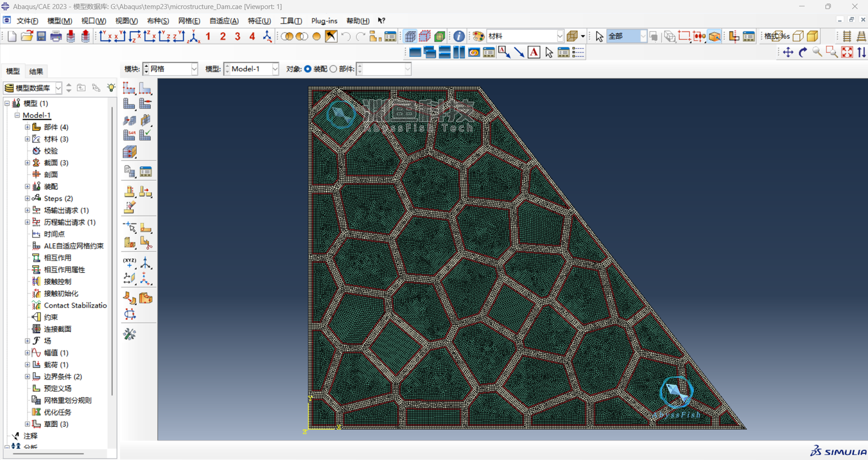Click the Save model database icon
The height and width of the screenshot is (460, 868).
41,36
